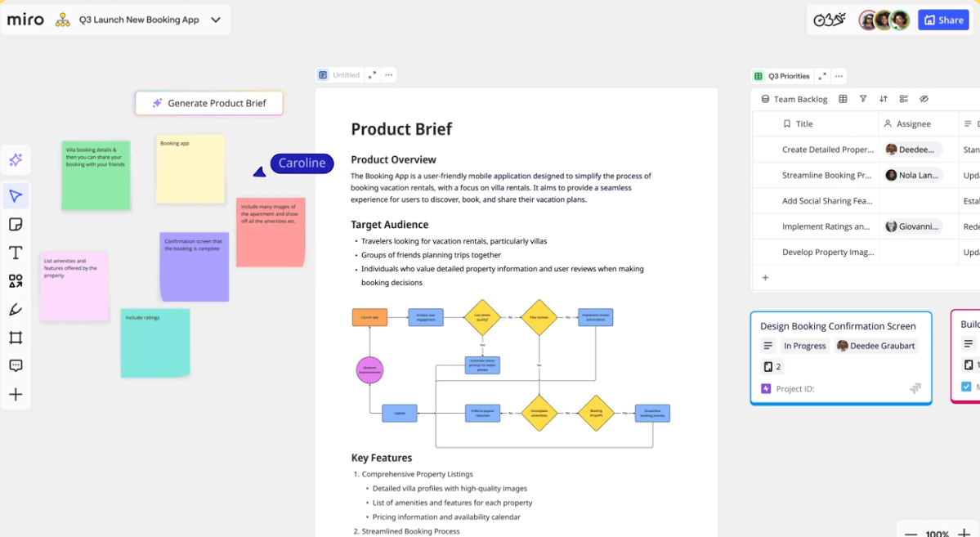Open Team Backlog view selector
980x537 pixels.
(x=794, y=99)
